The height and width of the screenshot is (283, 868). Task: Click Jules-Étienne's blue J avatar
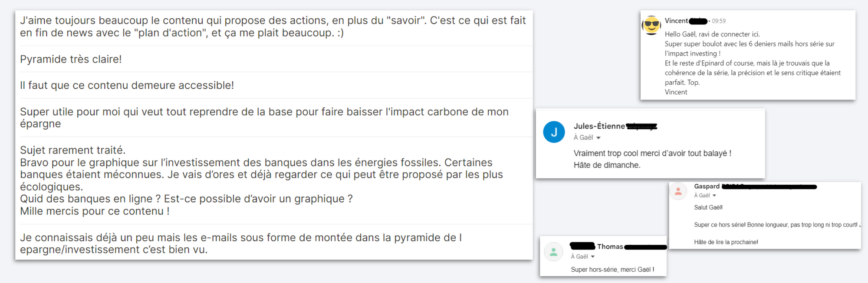click(x=554, y=132)
